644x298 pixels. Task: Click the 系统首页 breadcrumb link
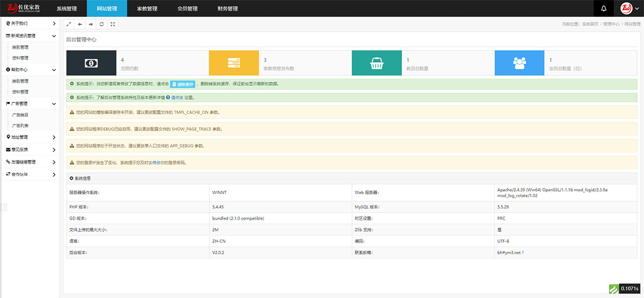pos(590,24)
